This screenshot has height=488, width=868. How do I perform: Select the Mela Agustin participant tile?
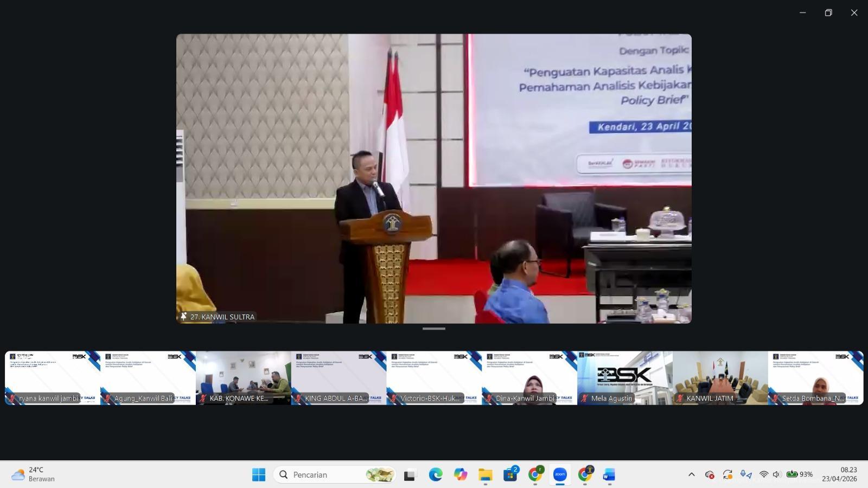(x=624, y=377)
